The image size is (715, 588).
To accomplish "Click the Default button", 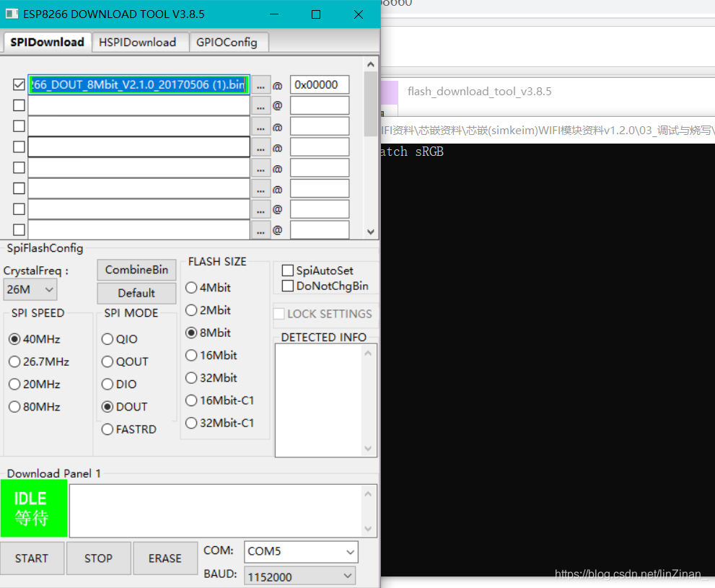I will point(137,293).
